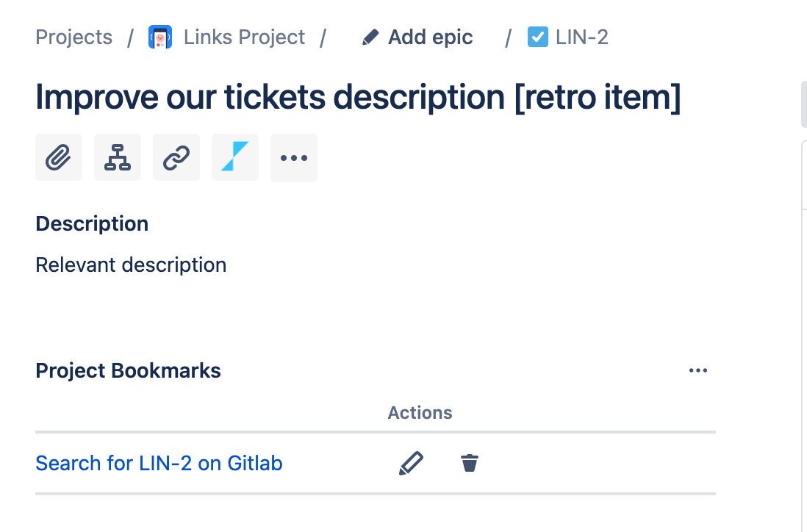Click the issue title to edit it
807x532 pixels.
coord(359,96)
